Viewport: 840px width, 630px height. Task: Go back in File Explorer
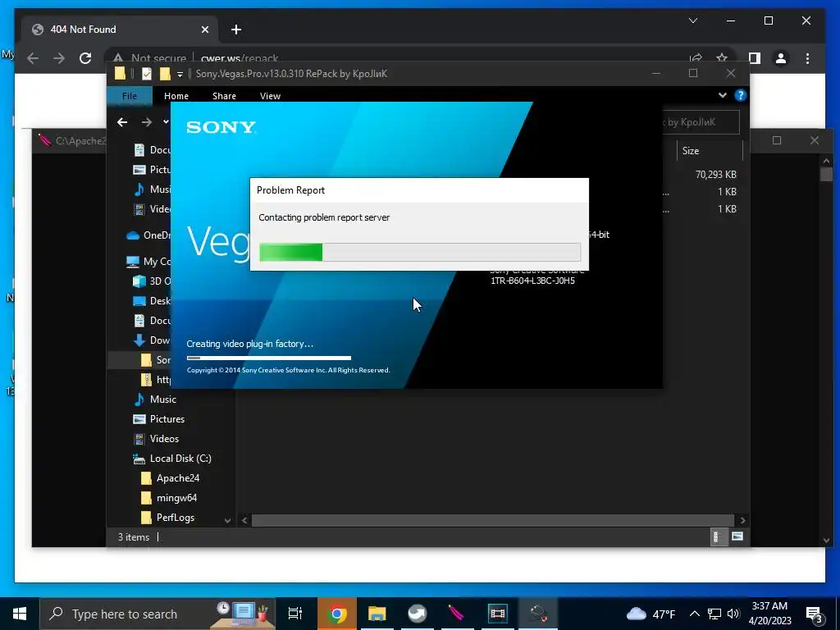[x=122, y=122]
